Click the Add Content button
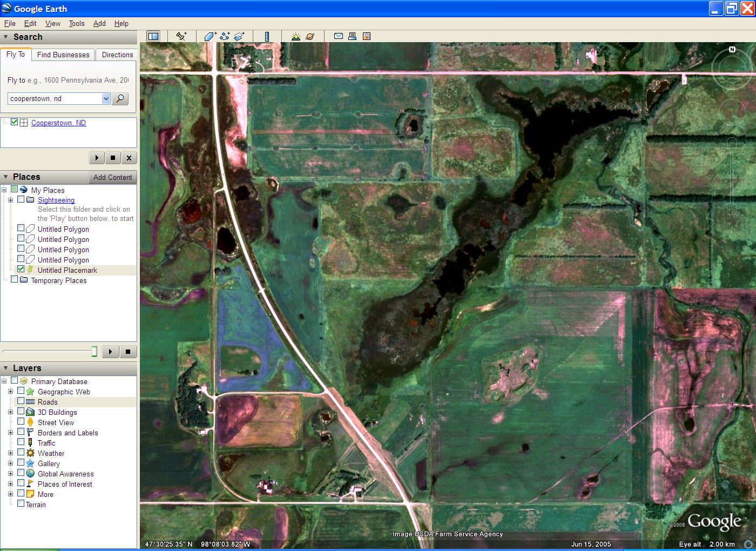The height and width of the screenshot is (551, 756). pyautogui.click(x=112, y=177)
